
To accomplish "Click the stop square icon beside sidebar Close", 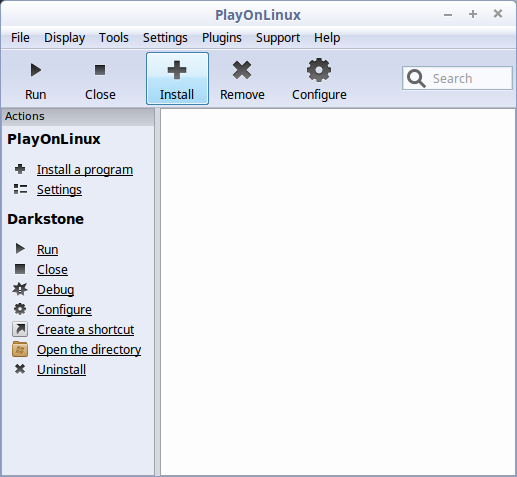I will tap(20, 269).
